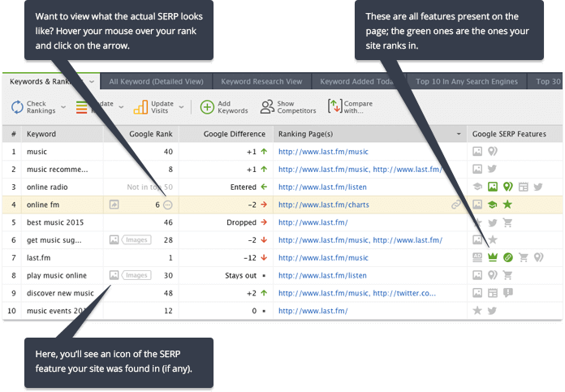Screen dimensions: 565x392
Task: Click the shopping cart icon in best music 2015 row
Action: pyautogui.click(x=507, y=222)
